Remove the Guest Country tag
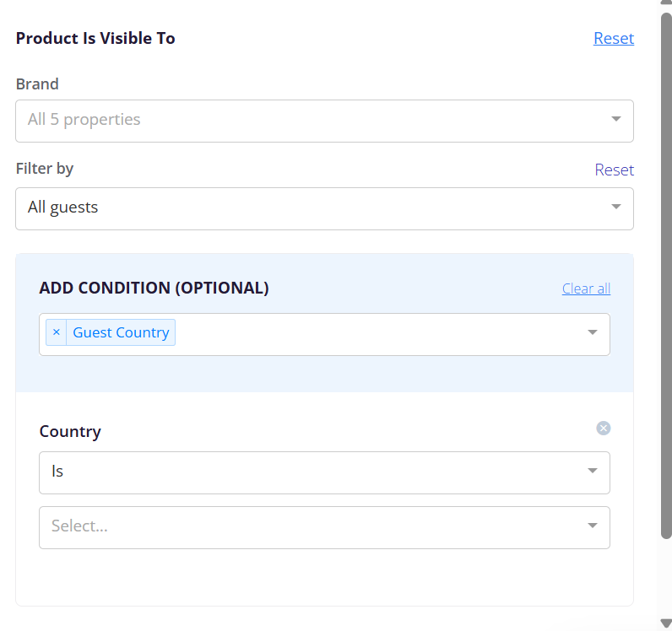 point(57,332)
